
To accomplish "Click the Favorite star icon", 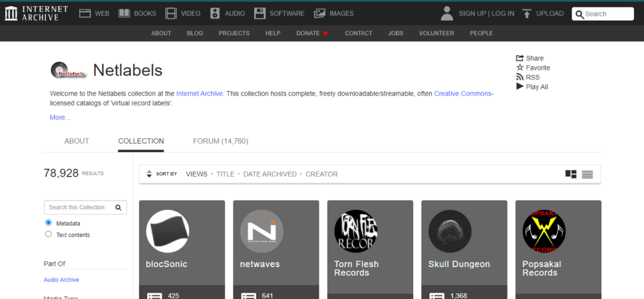I will pyautogui.click(x=519, y=67).
